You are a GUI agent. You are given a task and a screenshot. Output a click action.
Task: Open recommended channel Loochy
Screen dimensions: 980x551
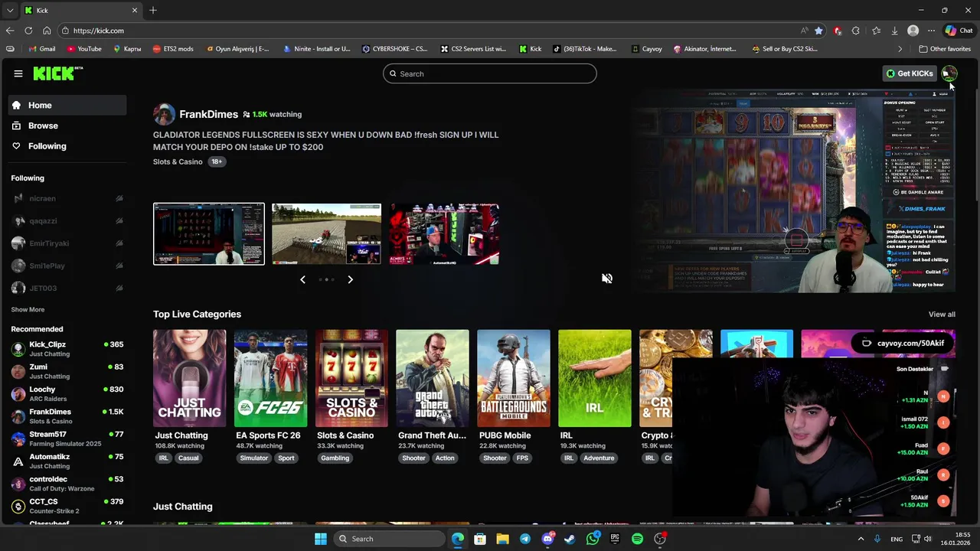pos(67,393)
